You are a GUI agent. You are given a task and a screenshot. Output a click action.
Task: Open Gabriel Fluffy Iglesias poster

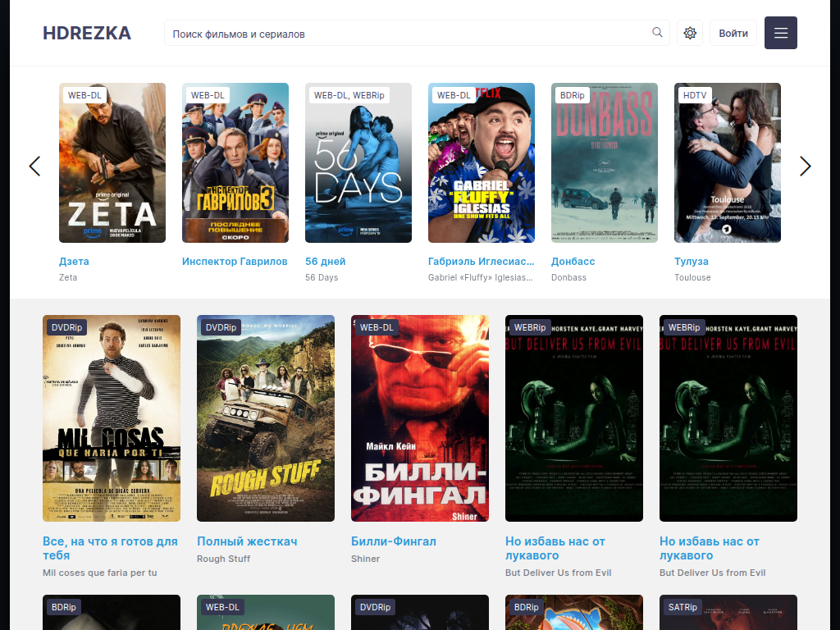481,163
